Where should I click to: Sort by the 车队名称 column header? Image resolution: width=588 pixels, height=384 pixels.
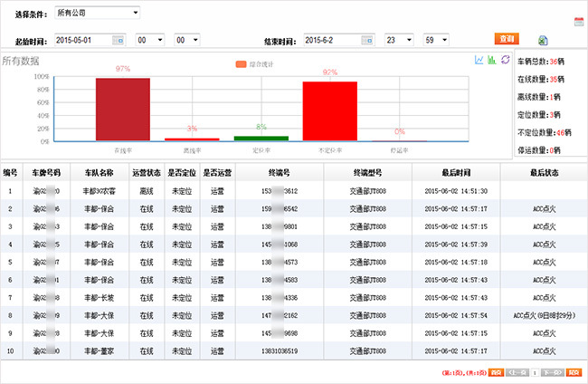(99, 173)
